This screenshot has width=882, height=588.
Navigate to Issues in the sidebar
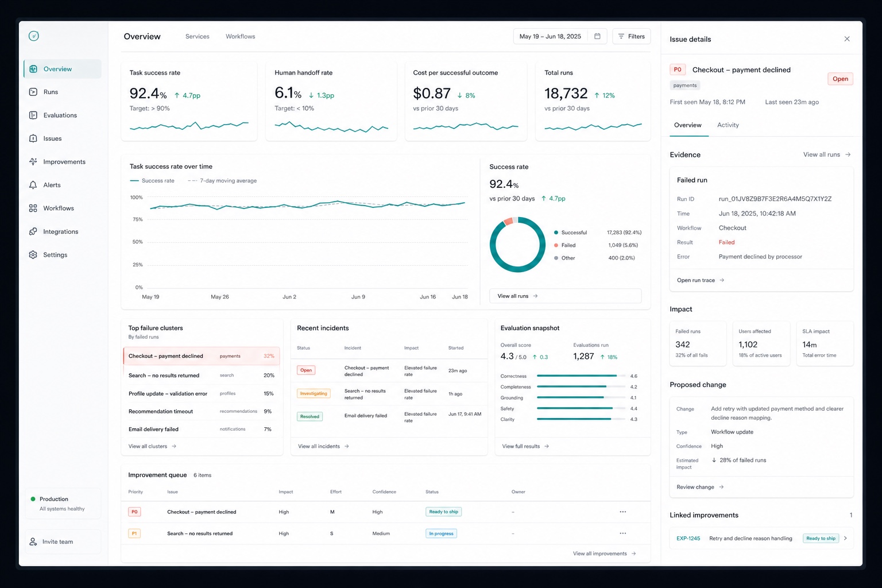[x=63, y=138]
